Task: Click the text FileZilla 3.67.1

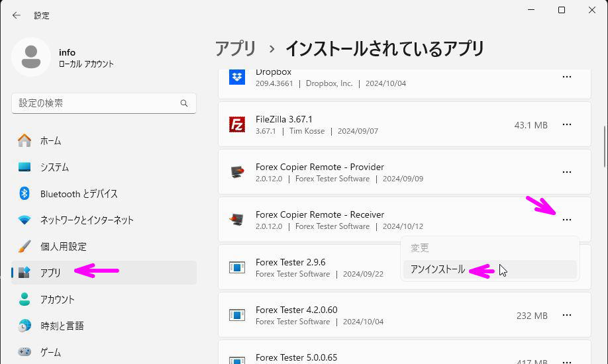Action: tap(284, 119)
